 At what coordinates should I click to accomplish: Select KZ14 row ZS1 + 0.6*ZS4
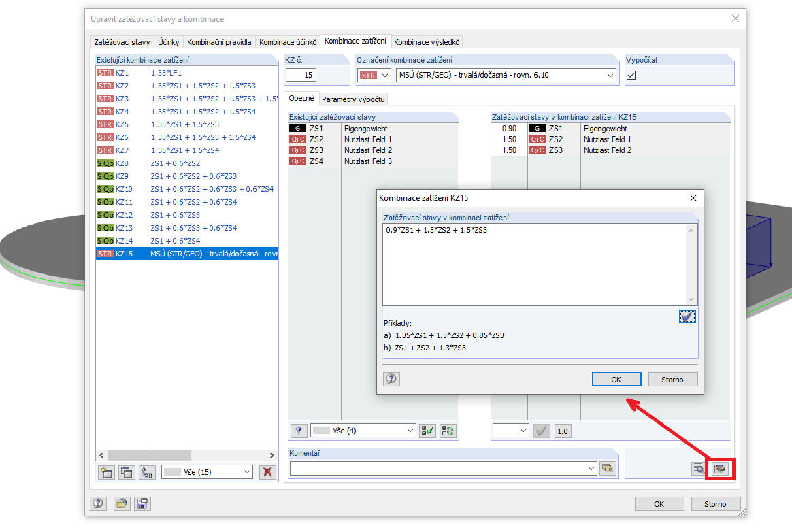click(x=187, y=241)
